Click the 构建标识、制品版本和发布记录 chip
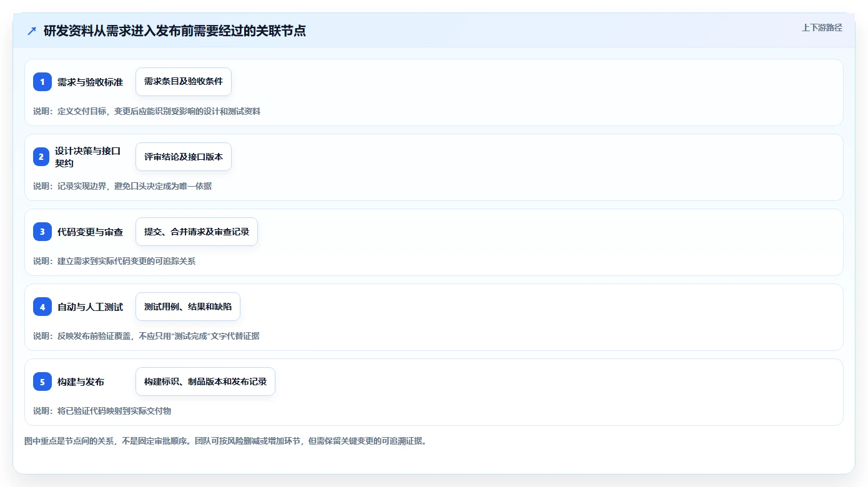This screenshot has height=487, width=868. tap(205, 381)
